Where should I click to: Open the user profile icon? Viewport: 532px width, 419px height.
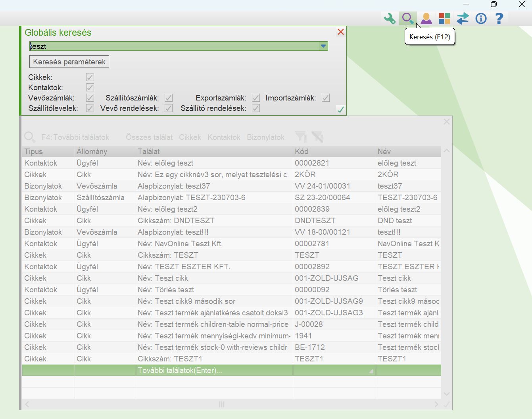tap(426, 18)
